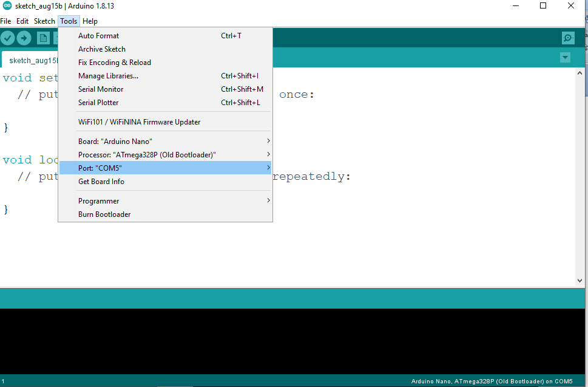Open Manage Libraries... entry
Image resolution: width=588 pixels, height=387 pixels.
pos(165,76)
